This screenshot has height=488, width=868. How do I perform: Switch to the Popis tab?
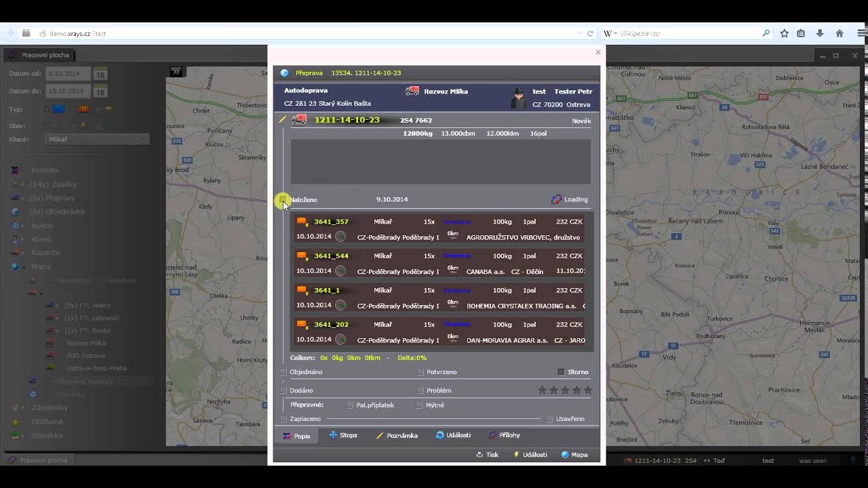coord(296,436)
